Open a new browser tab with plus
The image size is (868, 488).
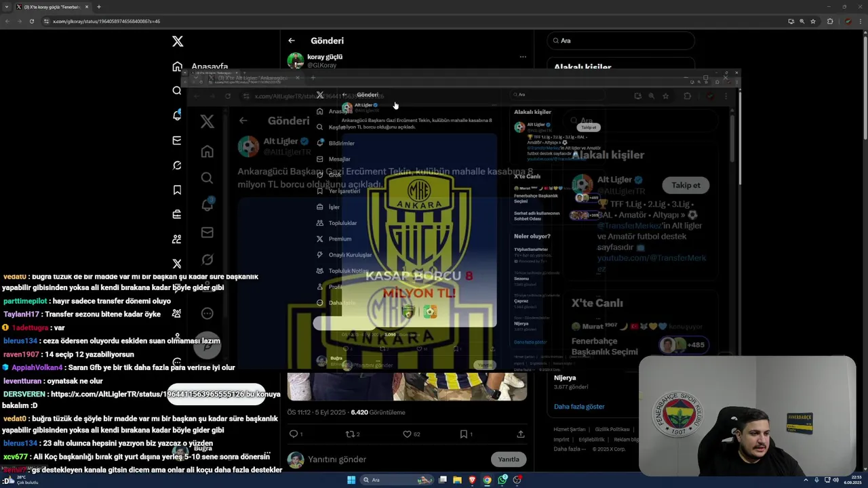pyautogui.click(x=99, y=7)
